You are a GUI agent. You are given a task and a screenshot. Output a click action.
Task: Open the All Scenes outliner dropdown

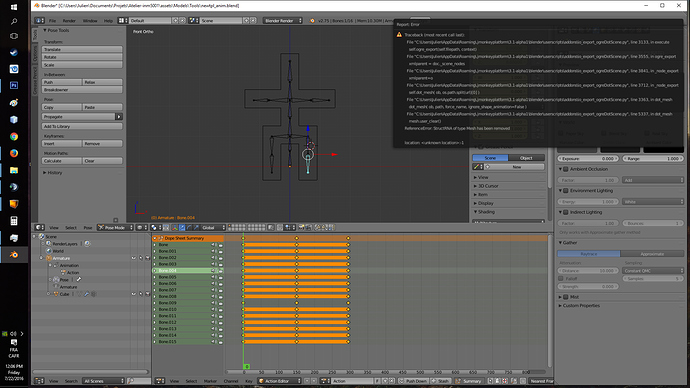pyautogui.click(x=104, y=381)
